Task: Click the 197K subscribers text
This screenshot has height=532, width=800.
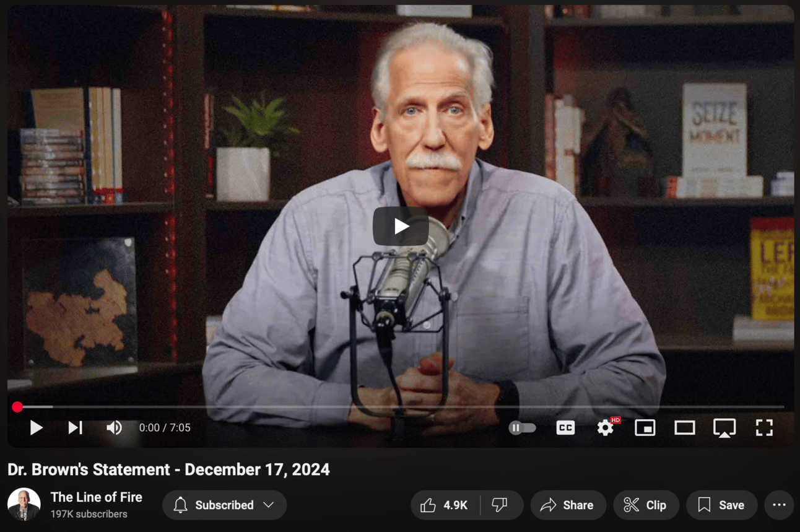Action: (x=89, y=514)
